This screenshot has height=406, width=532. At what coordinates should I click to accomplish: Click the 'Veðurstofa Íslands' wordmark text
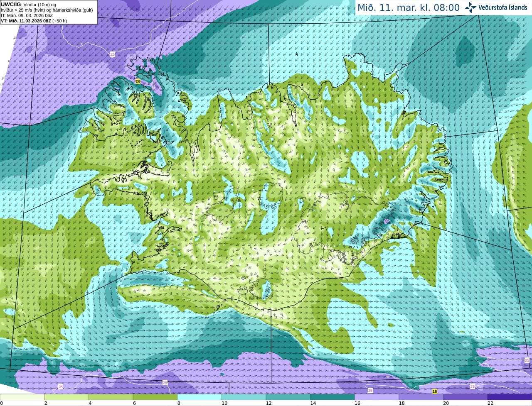pos(502,7)
